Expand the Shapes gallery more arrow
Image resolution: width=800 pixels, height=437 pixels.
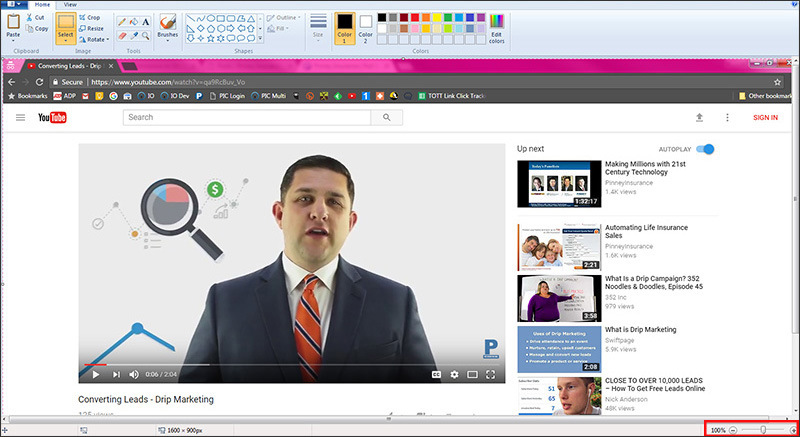click(x=260, y=38)
